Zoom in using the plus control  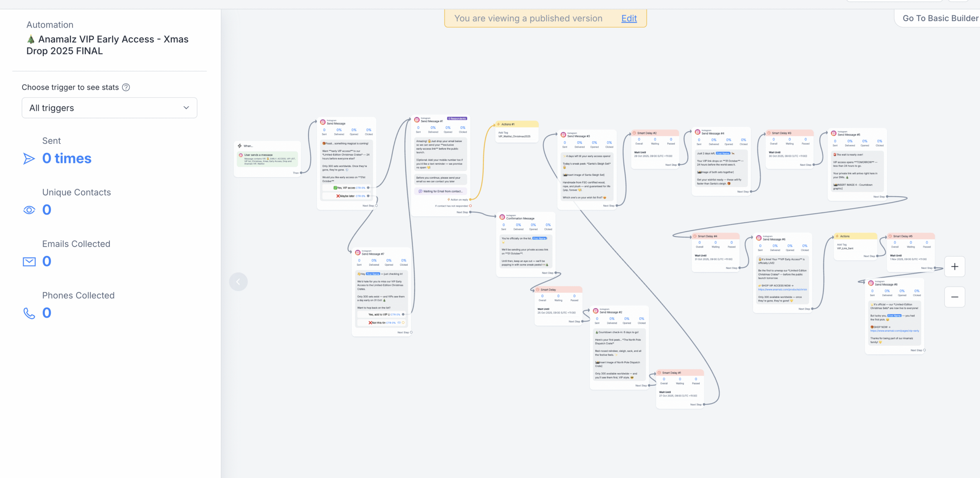point(955,267)
